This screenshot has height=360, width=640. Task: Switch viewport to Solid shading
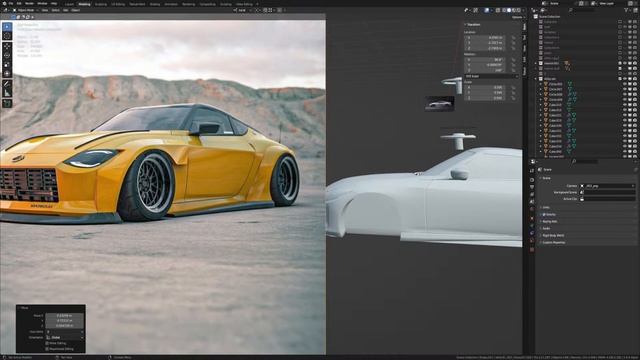509,10
